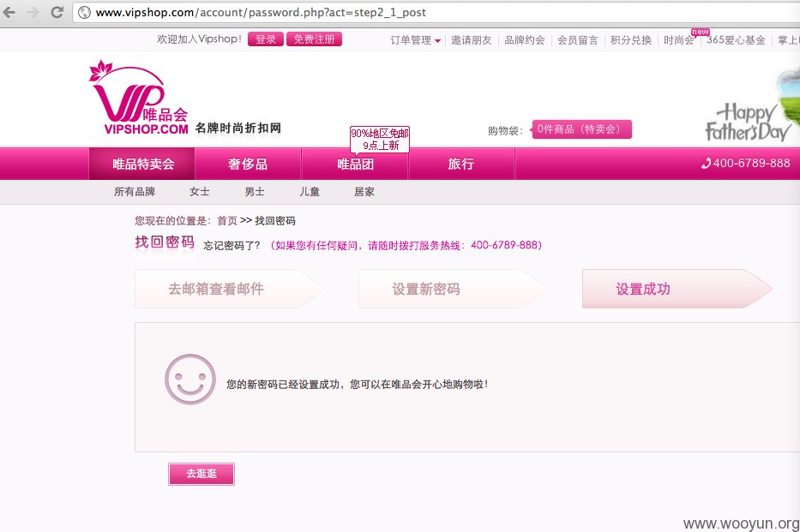Click the 首页 breadcrumb link
The image size is (800, 532).
227,221
